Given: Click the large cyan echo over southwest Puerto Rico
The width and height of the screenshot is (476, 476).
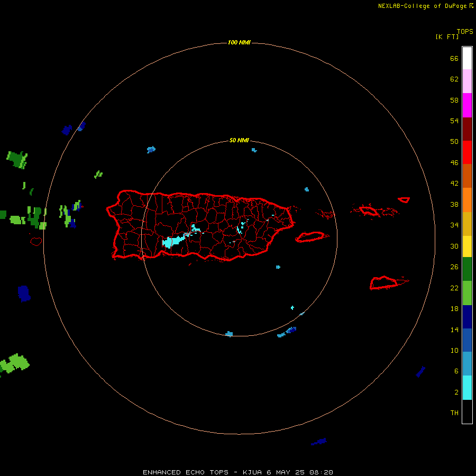Looking at the screenshot, I should (173, 241).
